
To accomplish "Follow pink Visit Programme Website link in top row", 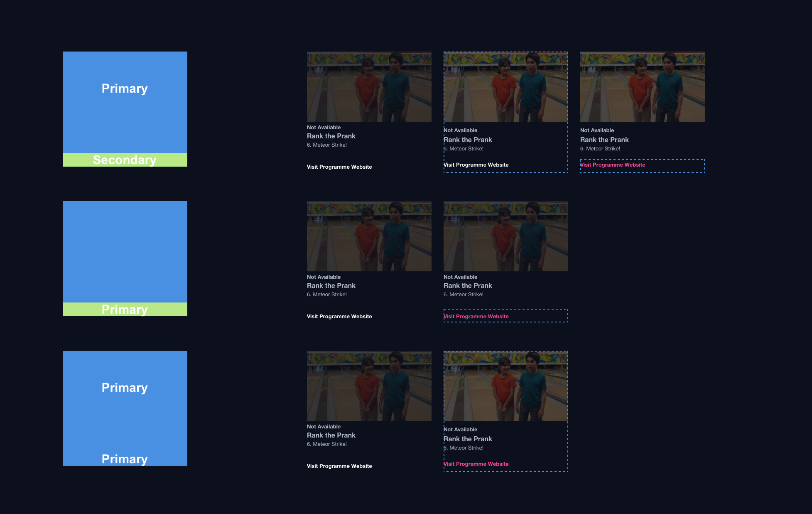I will 613,165.
